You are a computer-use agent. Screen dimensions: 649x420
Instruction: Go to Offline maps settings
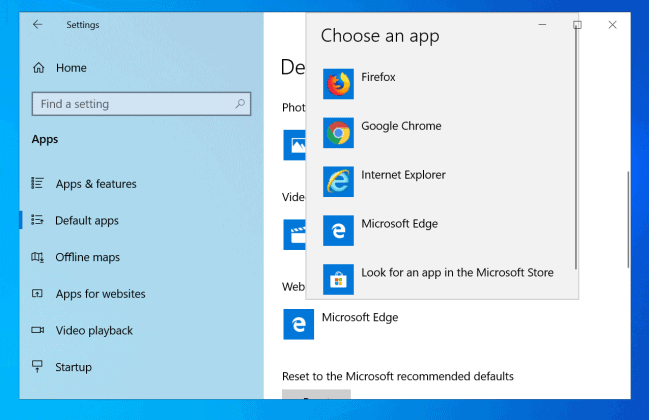coord(88,257)
